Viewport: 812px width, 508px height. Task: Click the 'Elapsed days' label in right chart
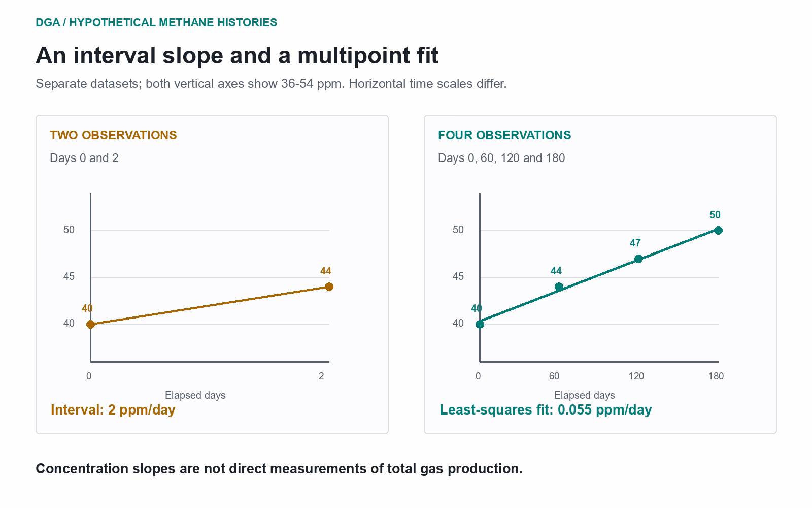[584, 395]
